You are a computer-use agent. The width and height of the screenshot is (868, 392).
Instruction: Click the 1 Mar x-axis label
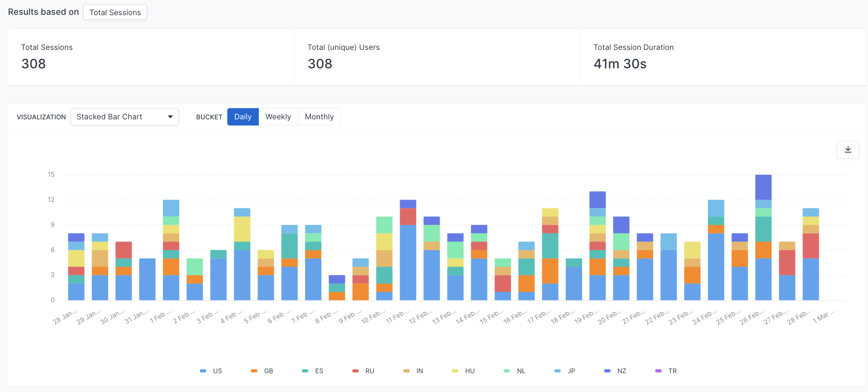pos(824,317)
